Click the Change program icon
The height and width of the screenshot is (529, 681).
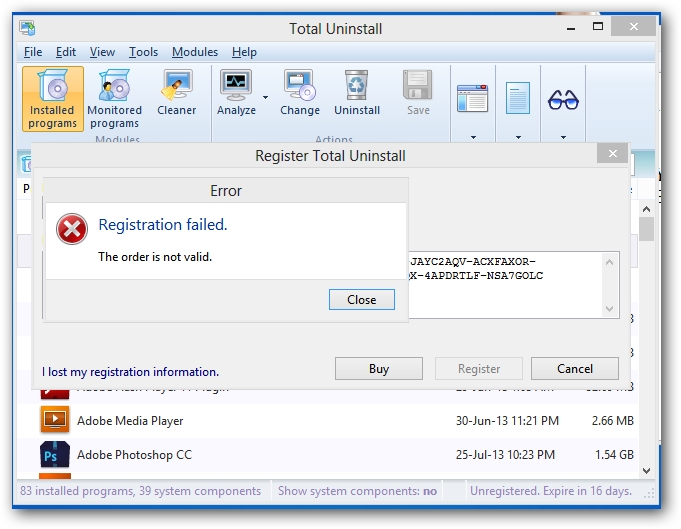[300, 94]
